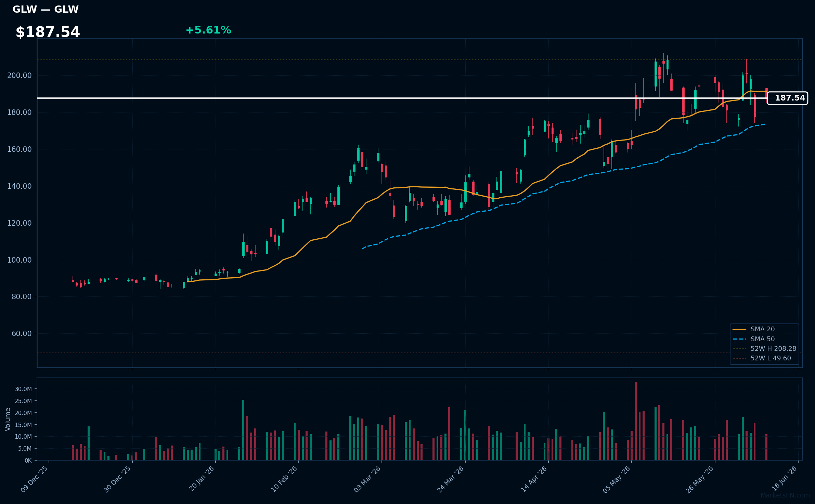Click the 24 Mar '26 date label
The image size is (815, 504).
451,479
